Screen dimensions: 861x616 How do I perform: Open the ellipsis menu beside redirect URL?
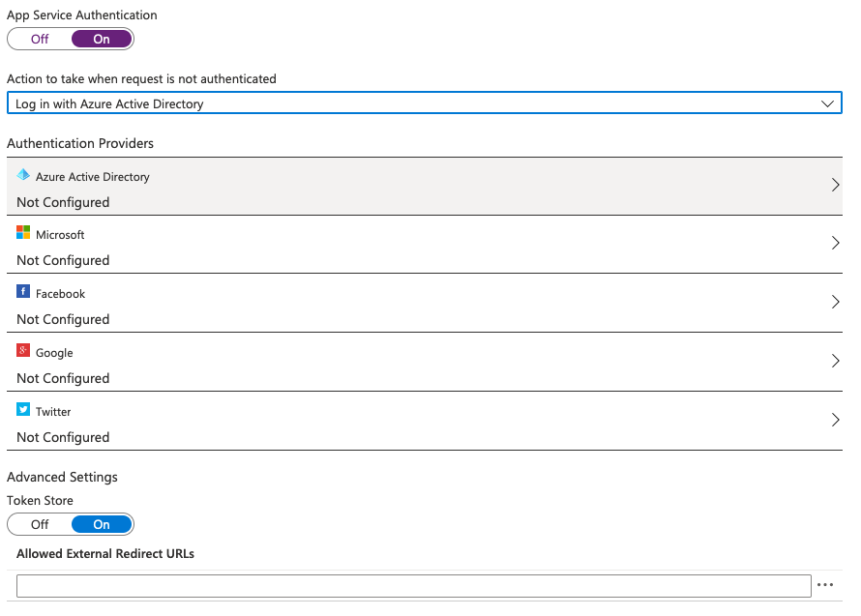(x=825, y=585)
